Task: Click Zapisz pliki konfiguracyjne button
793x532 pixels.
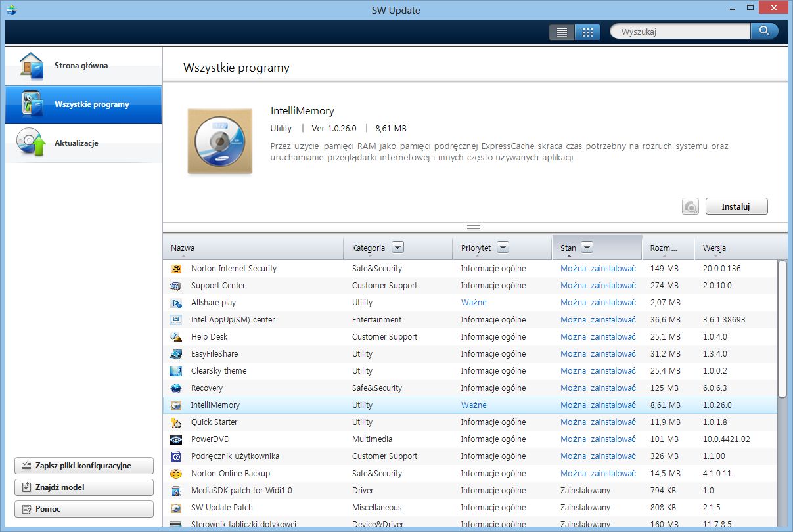Action: point(84,466)
